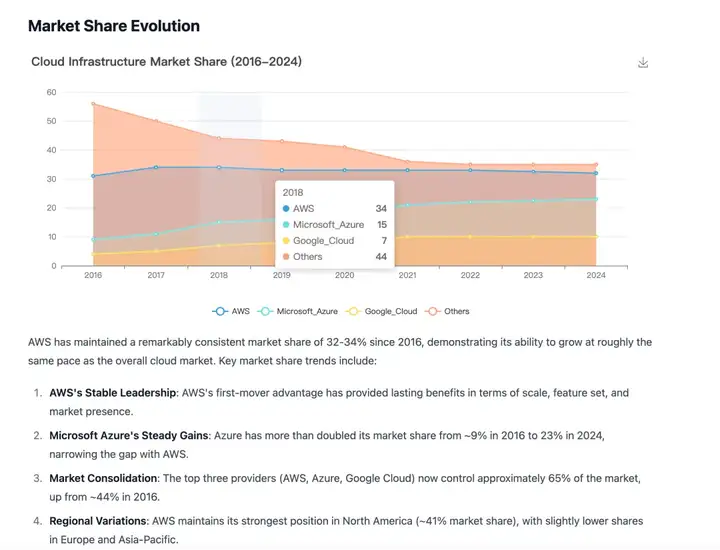
Task: Click the Microsoft_Azure color dot in tooltip
Action: click(286, 224)
